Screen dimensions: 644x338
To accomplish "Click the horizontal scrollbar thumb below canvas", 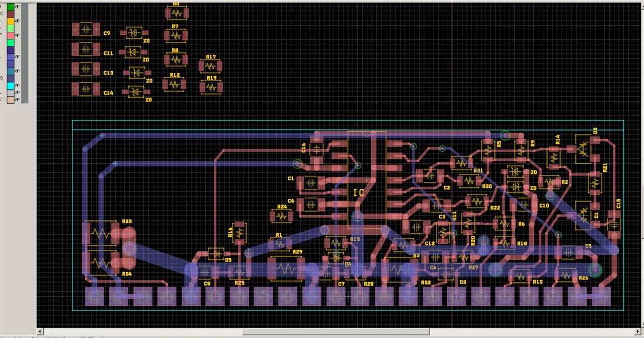I will click(x=336, y=331).
